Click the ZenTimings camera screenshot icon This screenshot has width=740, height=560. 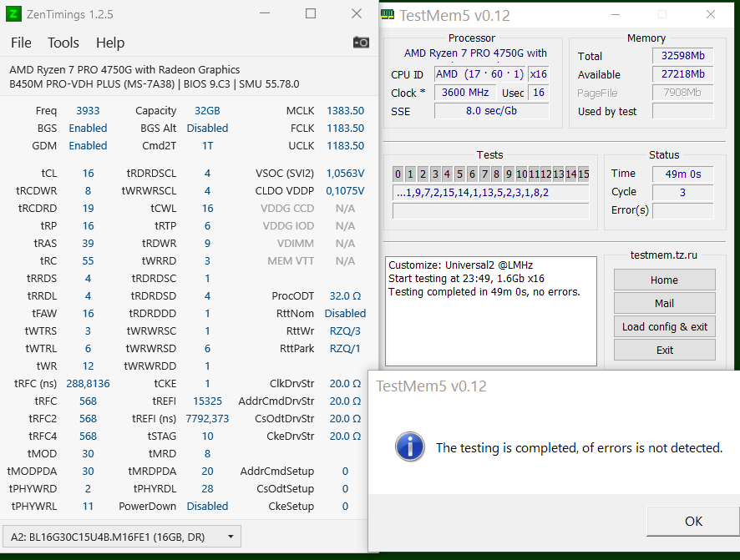click(361, 43)
